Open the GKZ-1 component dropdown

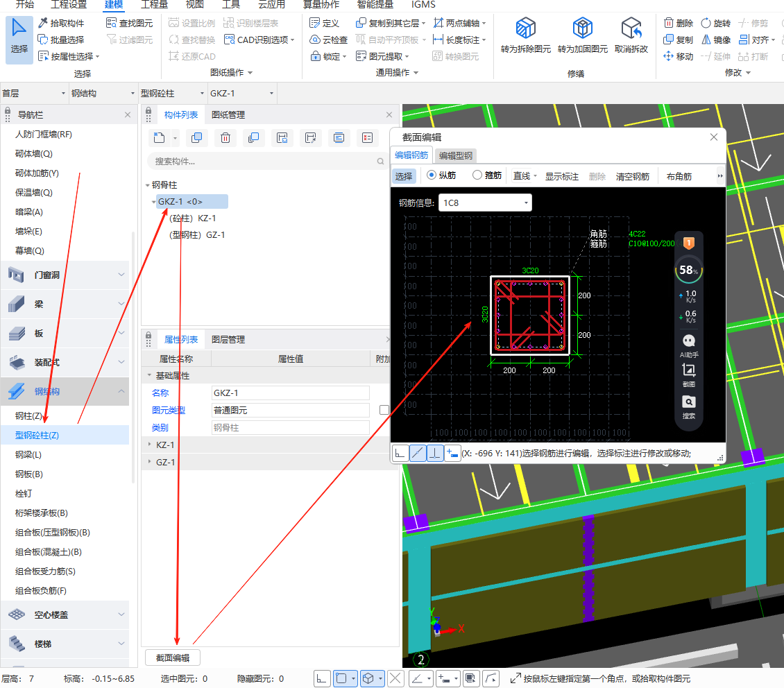click(x=242, y=94)
